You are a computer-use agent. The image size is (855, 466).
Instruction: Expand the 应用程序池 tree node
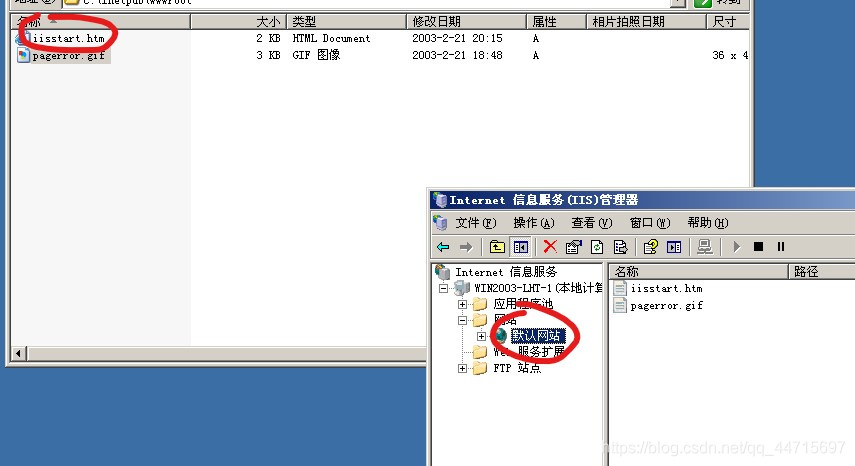click(x=462, y=304)
